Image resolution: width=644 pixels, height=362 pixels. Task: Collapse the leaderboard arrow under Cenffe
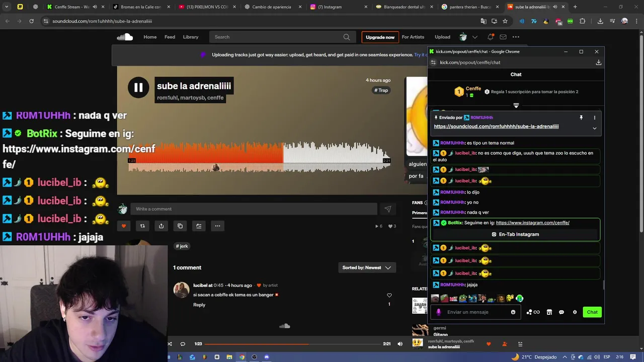[516, 106]
